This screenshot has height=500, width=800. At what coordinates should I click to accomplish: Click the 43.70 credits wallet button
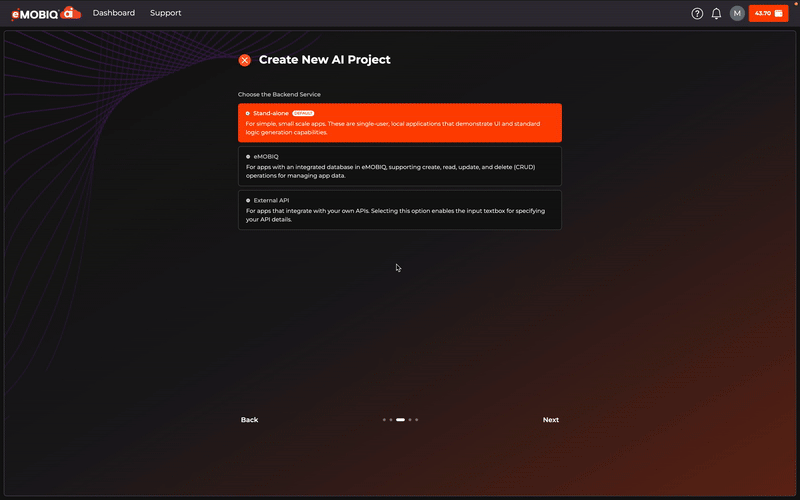(x=768, y=13)
